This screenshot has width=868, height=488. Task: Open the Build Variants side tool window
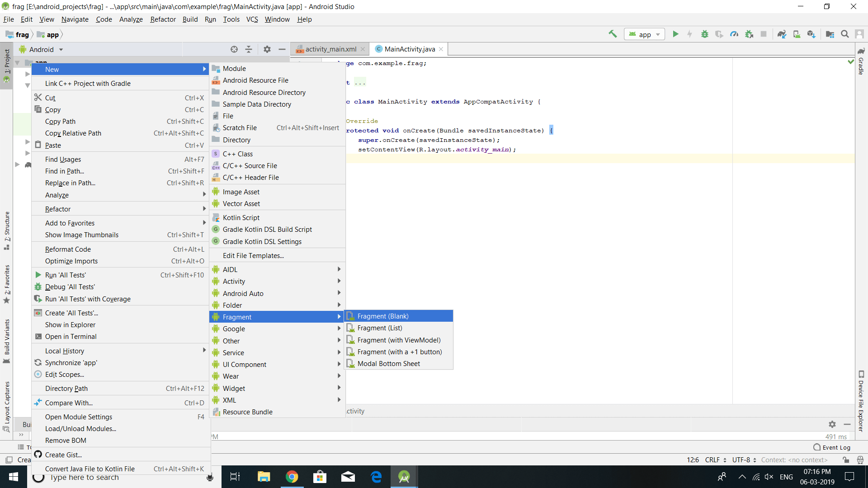tap(7, 341)
